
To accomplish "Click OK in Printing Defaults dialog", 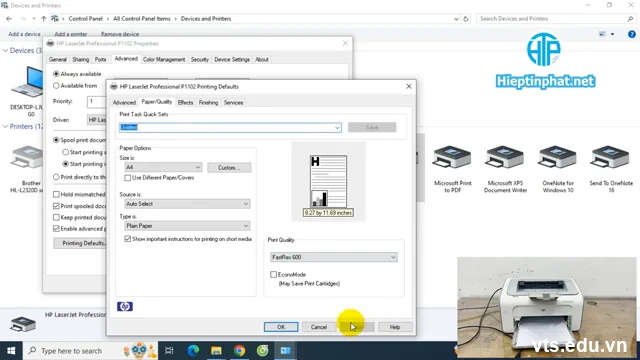I will tap(281, 327).
